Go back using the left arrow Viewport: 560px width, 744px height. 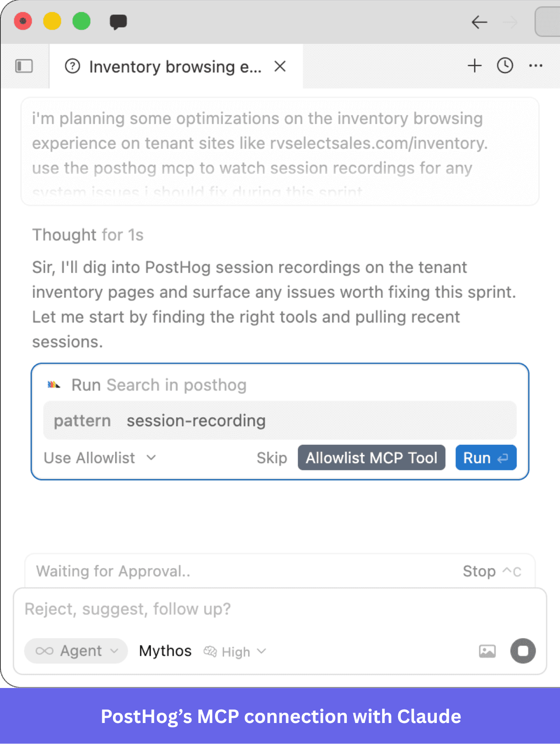tap(479, 22)
